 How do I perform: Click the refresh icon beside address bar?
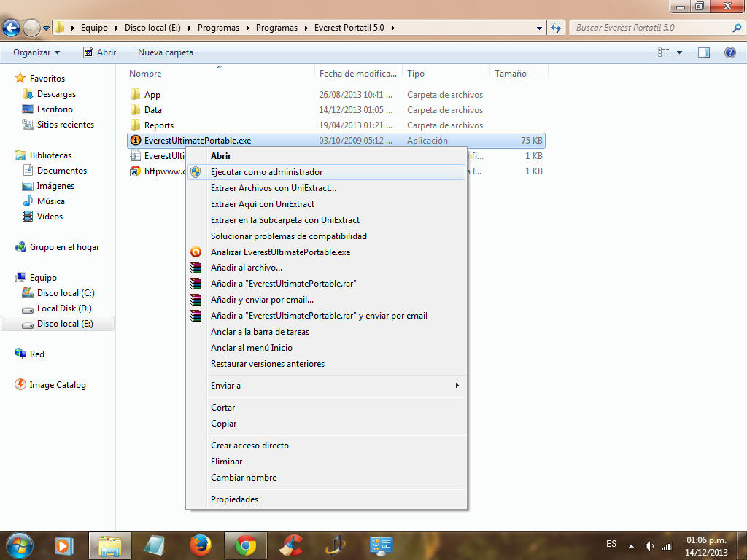(556, 28)
